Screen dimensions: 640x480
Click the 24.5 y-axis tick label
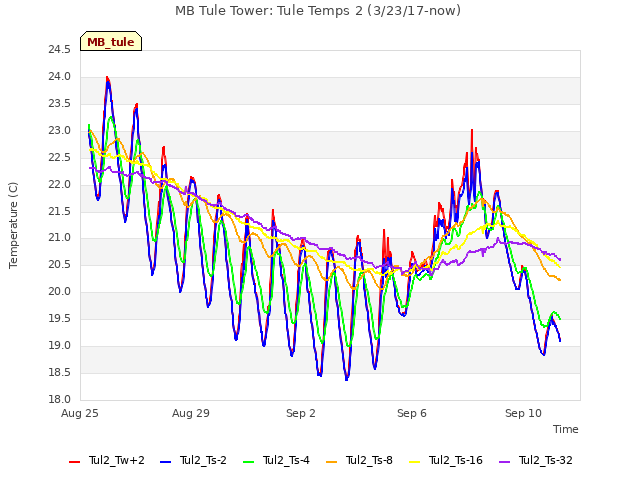tap(60, 50)
